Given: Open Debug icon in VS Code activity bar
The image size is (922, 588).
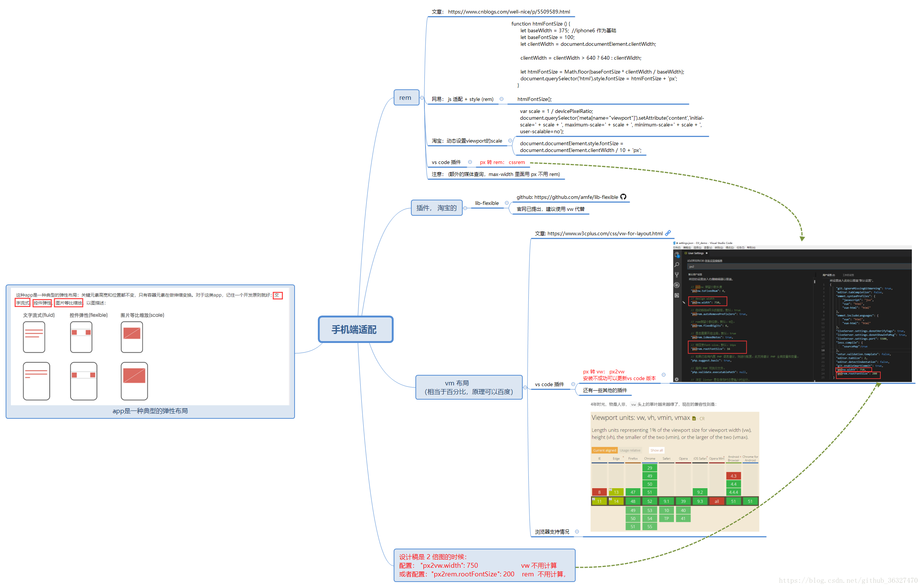Looking at the screenshot, I should (x=677, y=285).
